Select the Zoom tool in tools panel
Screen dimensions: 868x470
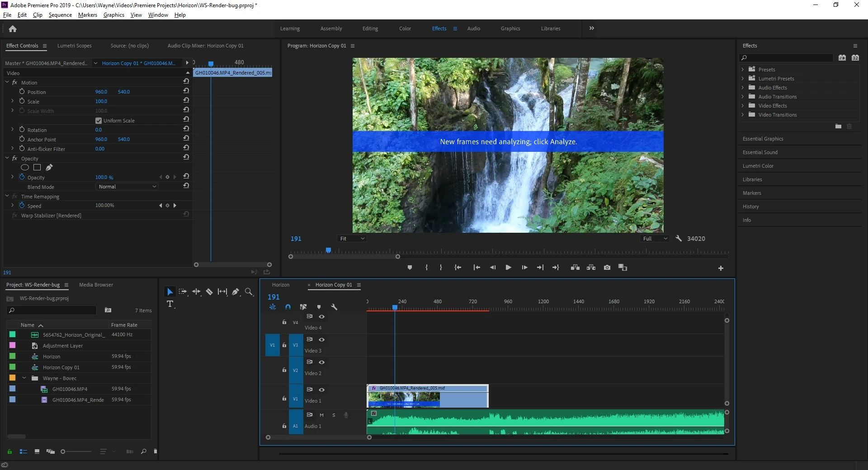click(x=249, y=292)
